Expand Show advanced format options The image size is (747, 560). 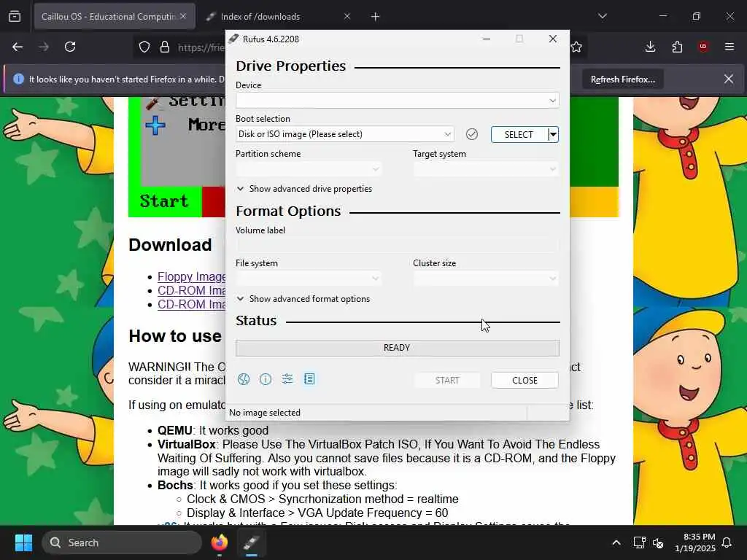(303, 298)
